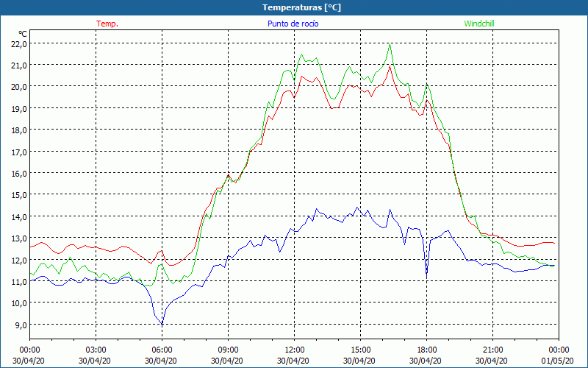This screenshot has height=368, width=588.
Task: Click the '12:00' time axis label
Action: [x=295, y=350]
